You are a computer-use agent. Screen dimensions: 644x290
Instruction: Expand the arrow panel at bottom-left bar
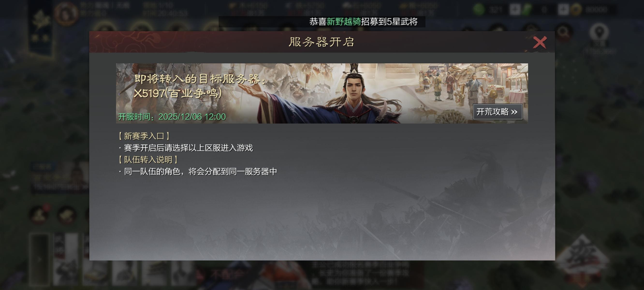point(39,259)
